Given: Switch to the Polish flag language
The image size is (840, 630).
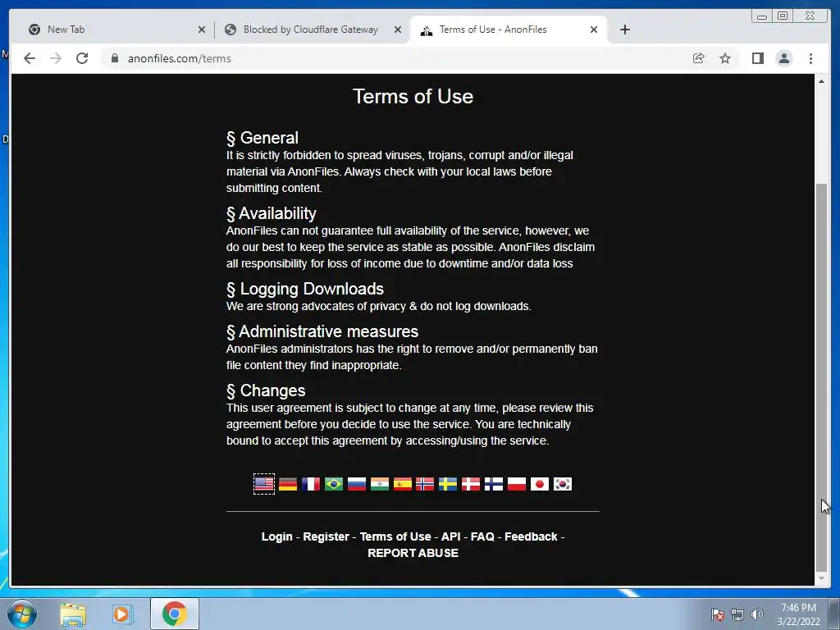Looking at the screenshot, I should tap(517, 484).
